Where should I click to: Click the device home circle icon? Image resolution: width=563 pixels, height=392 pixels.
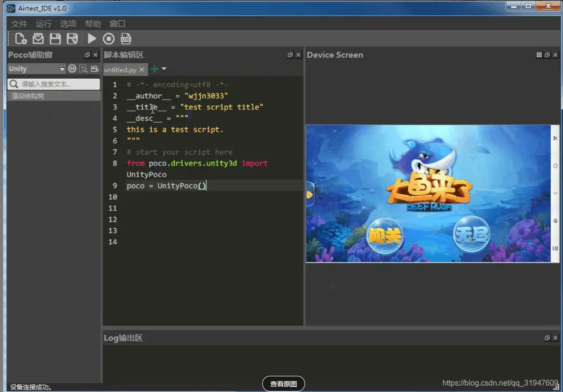(x=555, y=166)
